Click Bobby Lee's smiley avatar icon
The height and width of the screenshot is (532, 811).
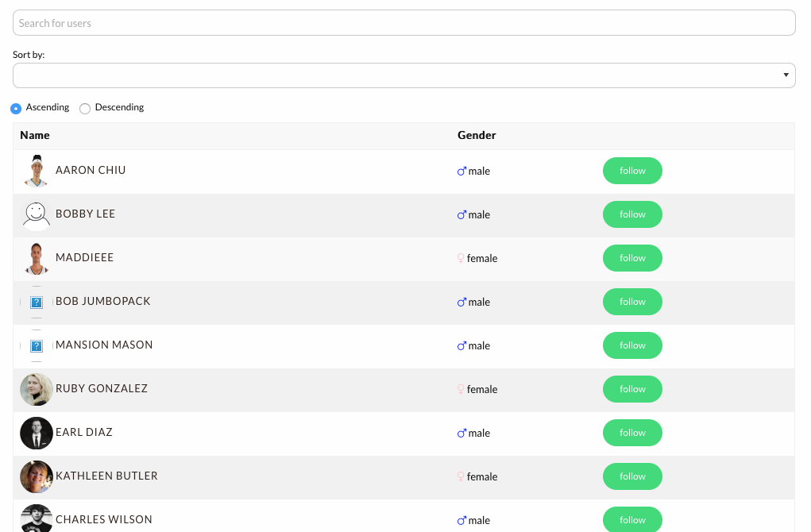pyautogui.click(x=37, y=214)
